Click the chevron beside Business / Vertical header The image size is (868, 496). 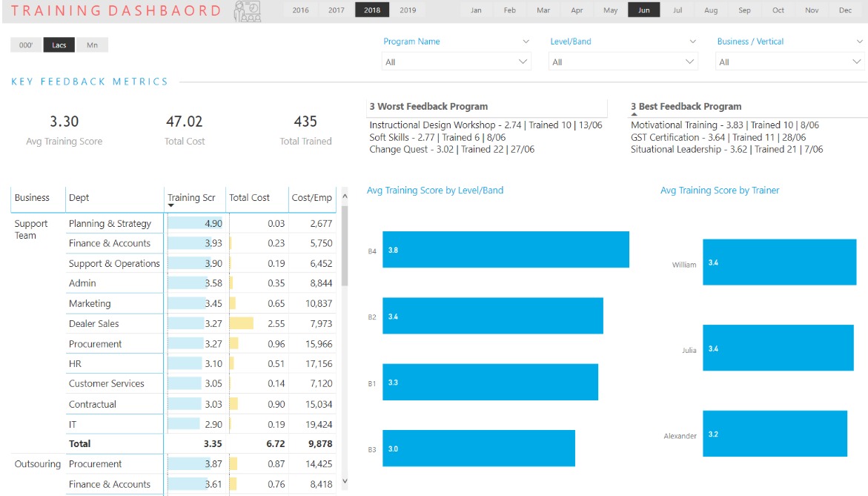[860, 42]
